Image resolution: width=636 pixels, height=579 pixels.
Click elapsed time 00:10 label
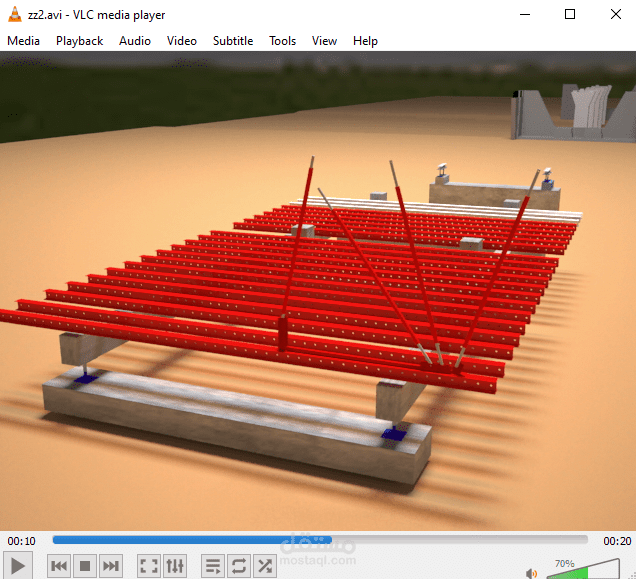click(21, 541)
